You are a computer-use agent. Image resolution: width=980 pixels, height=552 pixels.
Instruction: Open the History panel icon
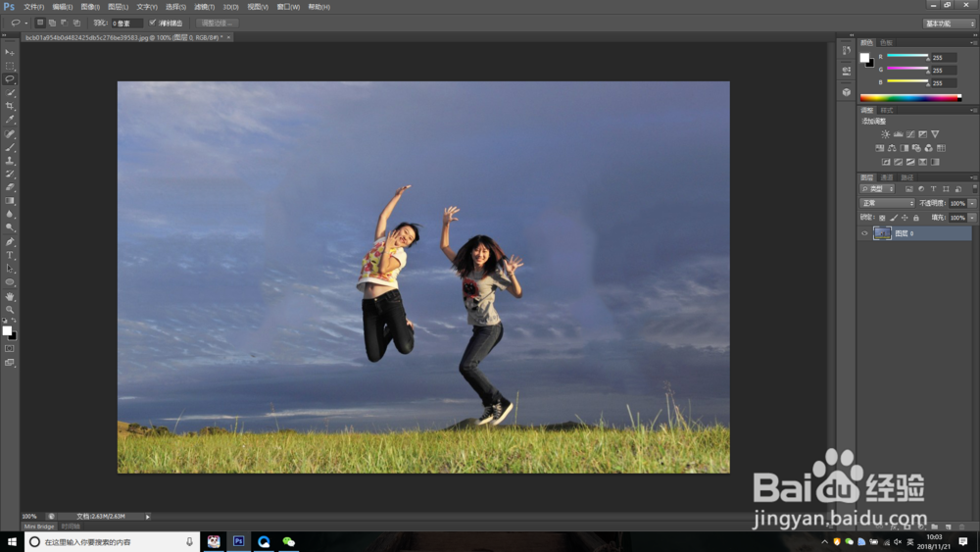point(847,50)
